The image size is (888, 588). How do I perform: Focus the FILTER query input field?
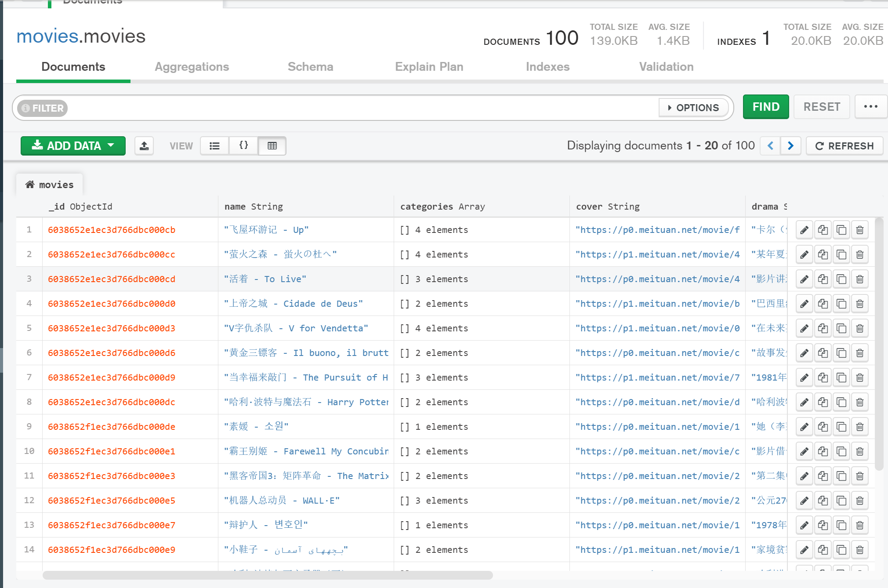tap(360, 108)
